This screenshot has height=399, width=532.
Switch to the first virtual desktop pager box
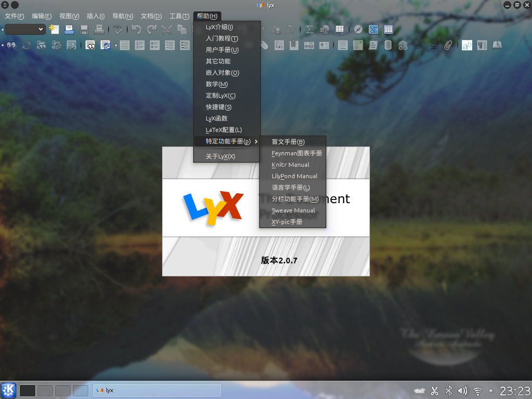tap(28, 391)
